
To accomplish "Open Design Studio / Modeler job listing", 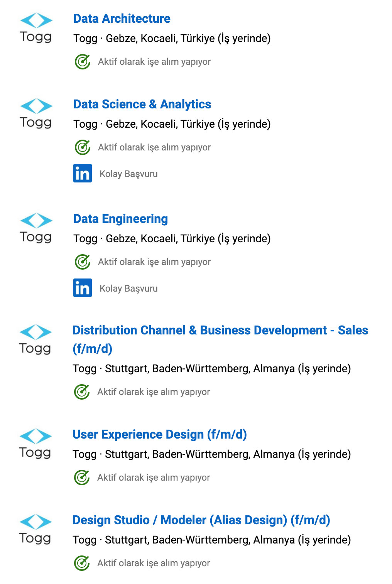I will tap(201, 520).
